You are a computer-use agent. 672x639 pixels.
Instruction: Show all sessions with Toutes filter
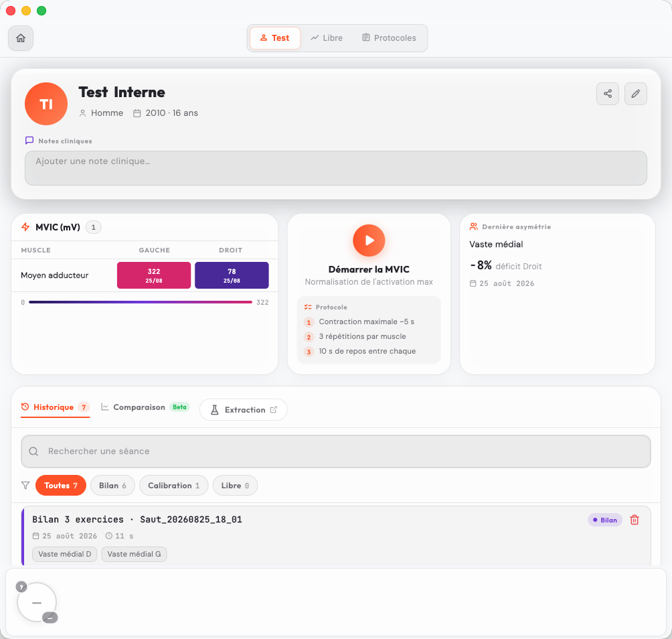point(61,486)
